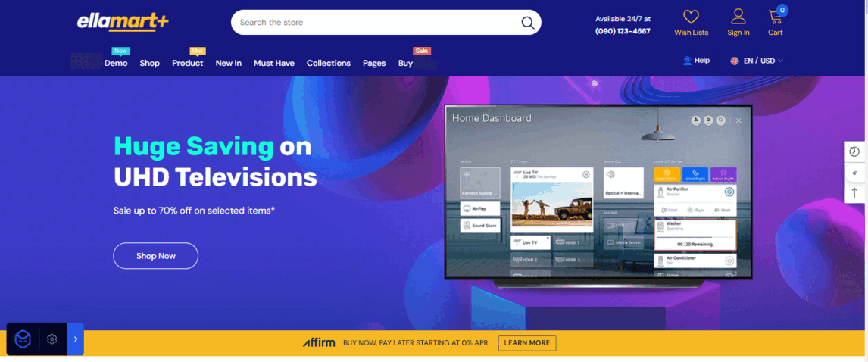Open the Sign In user icon
The image size is (868, 362).
[x=738, y=17]
